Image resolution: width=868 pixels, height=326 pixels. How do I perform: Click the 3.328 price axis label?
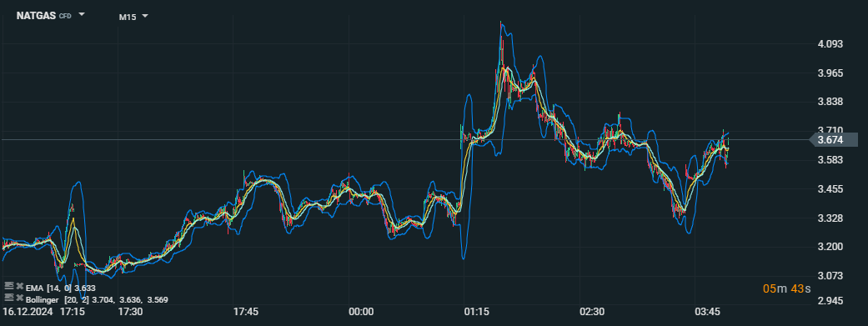(x=830, y=218)
